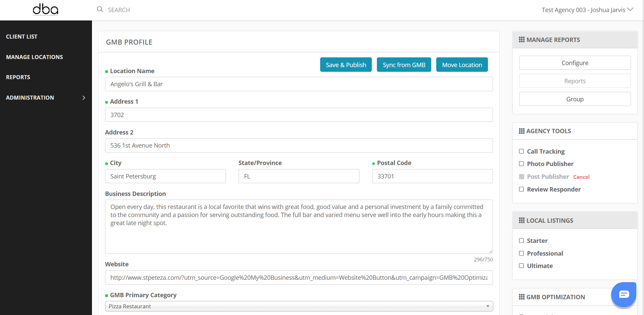Viewport: 644px width, 315px height.
Task: Check the Photo Publisher option
Action: (522, 164)
